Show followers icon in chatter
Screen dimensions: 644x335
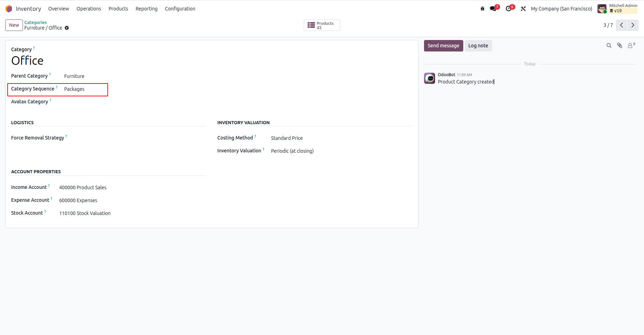coord(631,45)
